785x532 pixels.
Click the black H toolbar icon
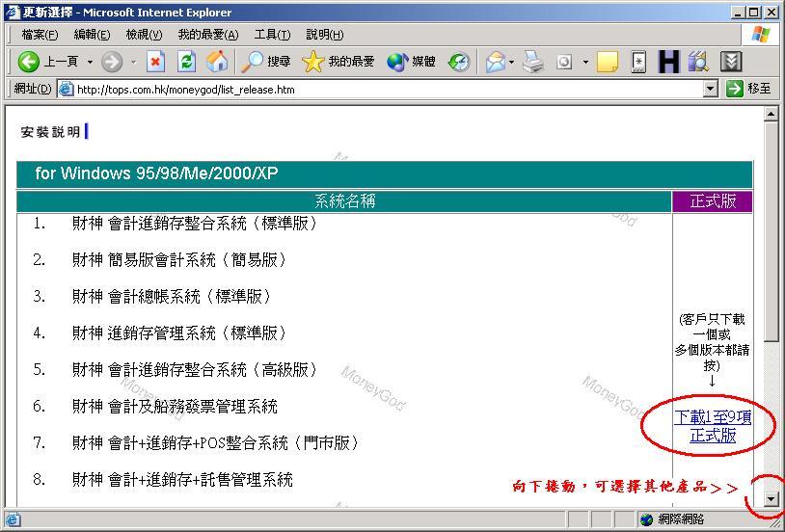669,62
